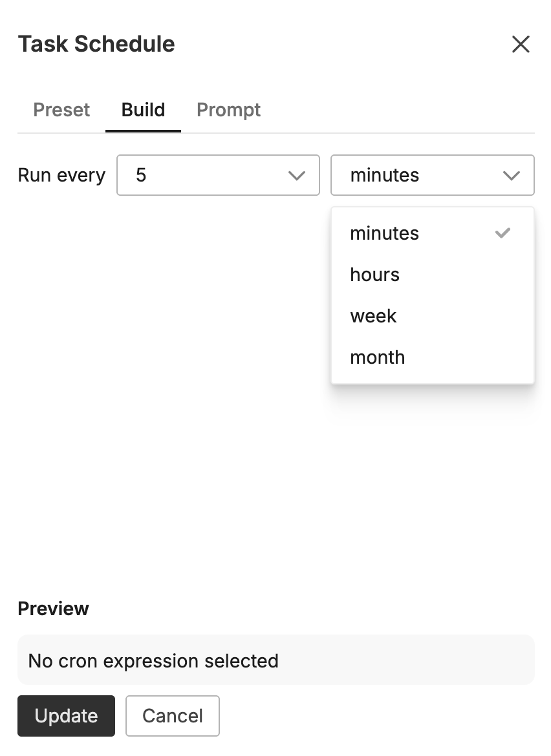Switch to the Prompt tab
The image size is (551, 756).
click(x=228, y=110)
